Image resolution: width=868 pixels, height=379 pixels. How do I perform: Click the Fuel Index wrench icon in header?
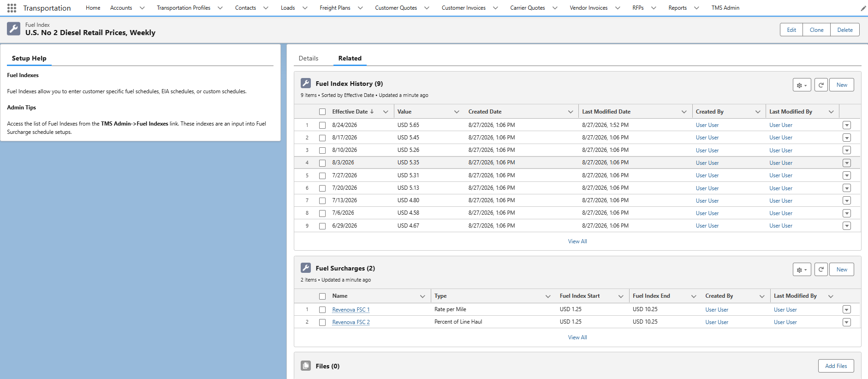(x=14, y=29)
